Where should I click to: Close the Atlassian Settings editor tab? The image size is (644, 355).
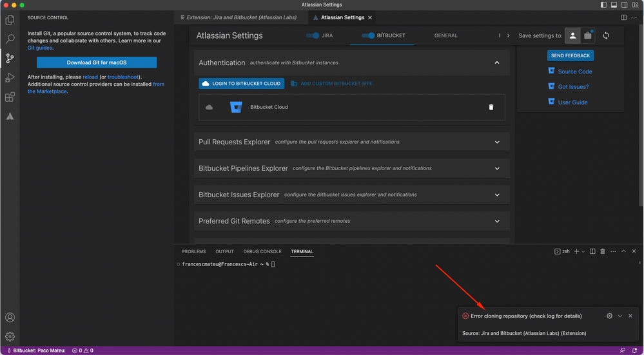coord(369,17)
